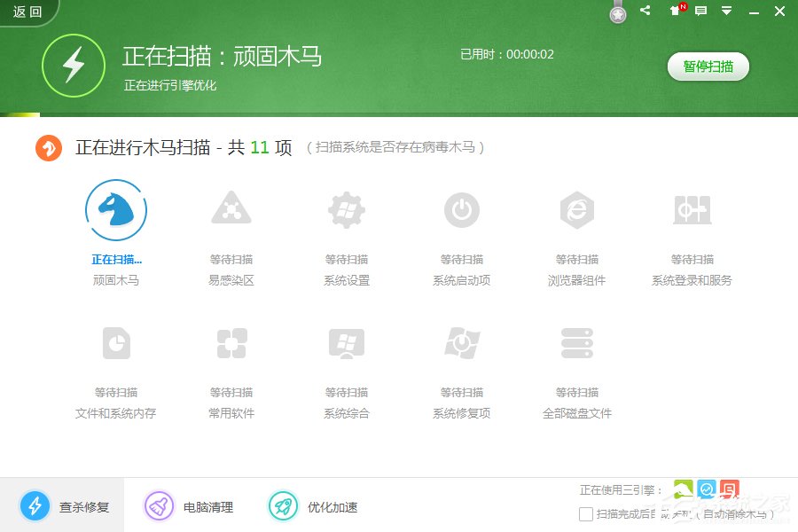Open the main menu dropdown arrow in title bar
The image size is (798, 532).
pos(728,11)
